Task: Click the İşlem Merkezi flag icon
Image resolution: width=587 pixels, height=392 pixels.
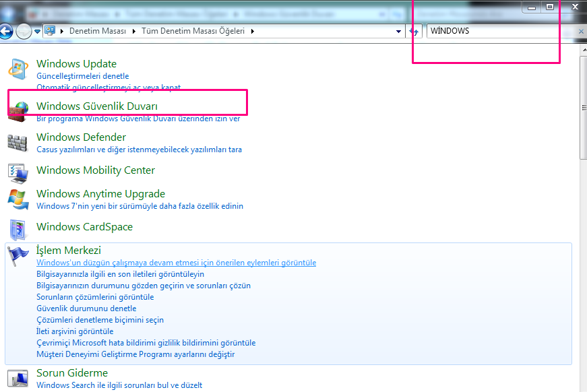Action: pyautogui.click(x=18, y=256)
